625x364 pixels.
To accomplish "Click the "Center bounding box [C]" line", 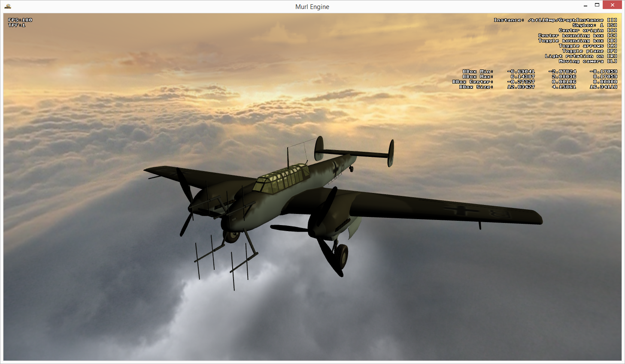I will click(x=578, y=36).
